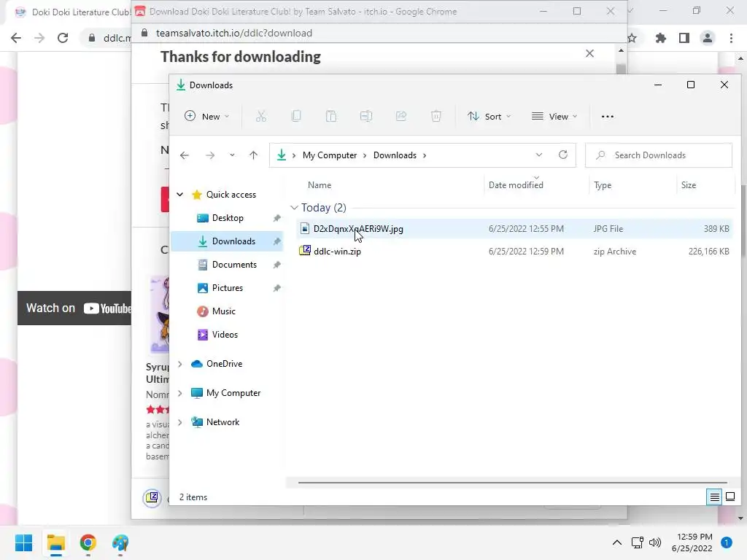
Task: Open the See more ellipsis menu
Action: (x=608, y=117)
